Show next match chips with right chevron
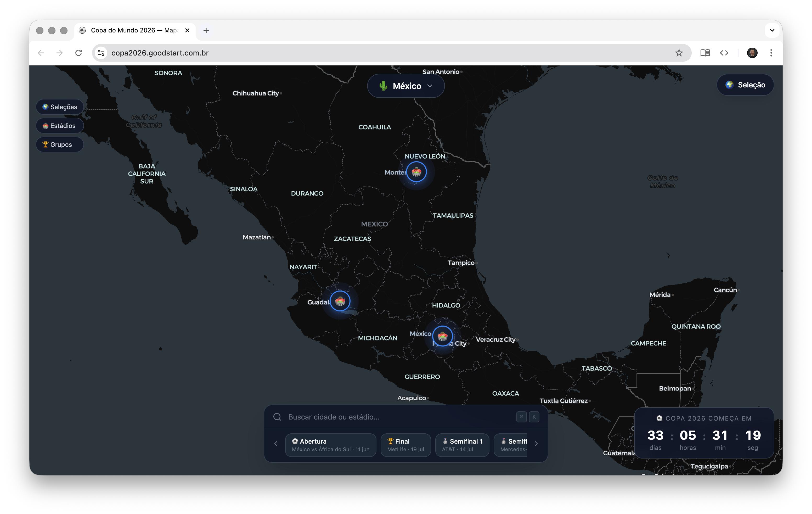The width and height of the screenshot is (812, 514). [536, 444]
